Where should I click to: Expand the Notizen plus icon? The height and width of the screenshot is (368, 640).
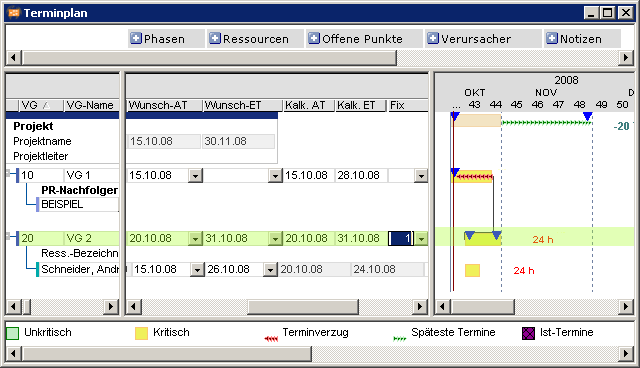click(x=552, y=38)
